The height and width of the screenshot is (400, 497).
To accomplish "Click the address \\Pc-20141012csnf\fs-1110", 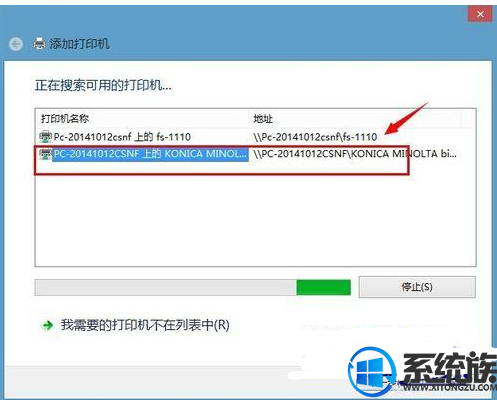I will [315, 137].
